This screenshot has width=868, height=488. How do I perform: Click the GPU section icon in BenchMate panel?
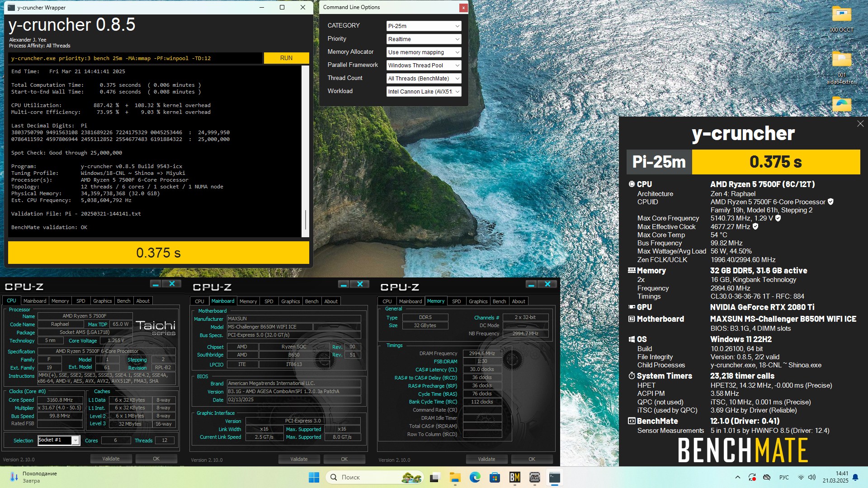[632, 307]
